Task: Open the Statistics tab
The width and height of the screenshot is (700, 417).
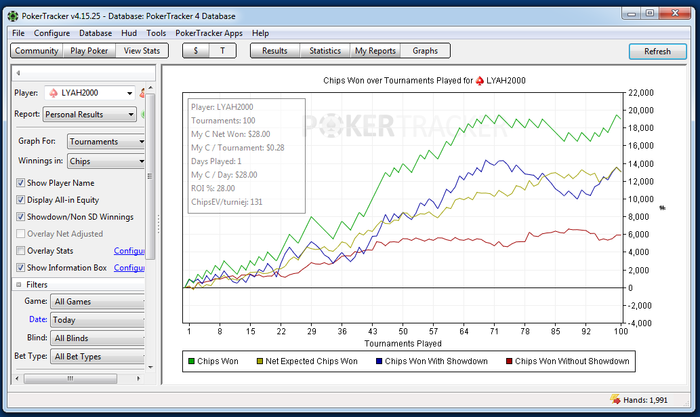Action: [x=325, y=51]
